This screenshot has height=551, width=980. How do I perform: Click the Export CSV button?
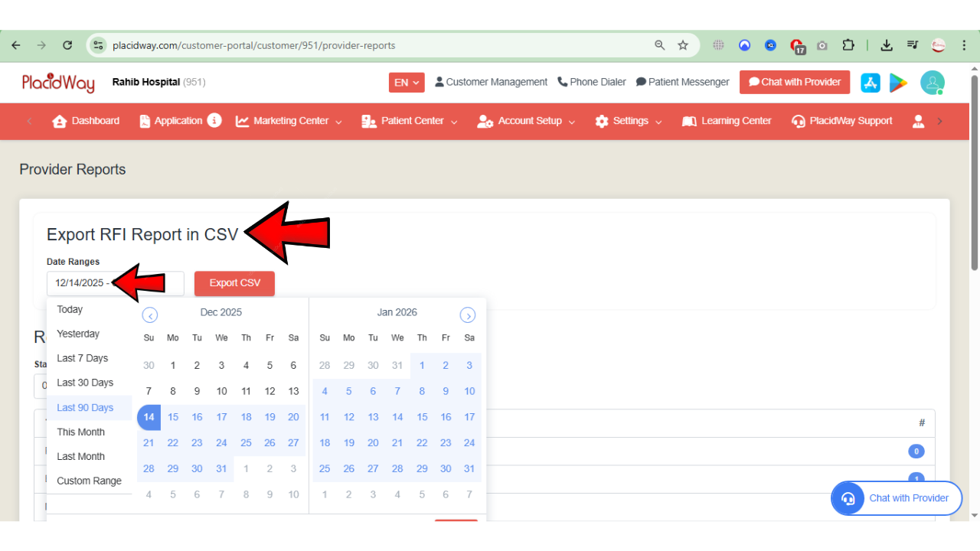(234, 283)
